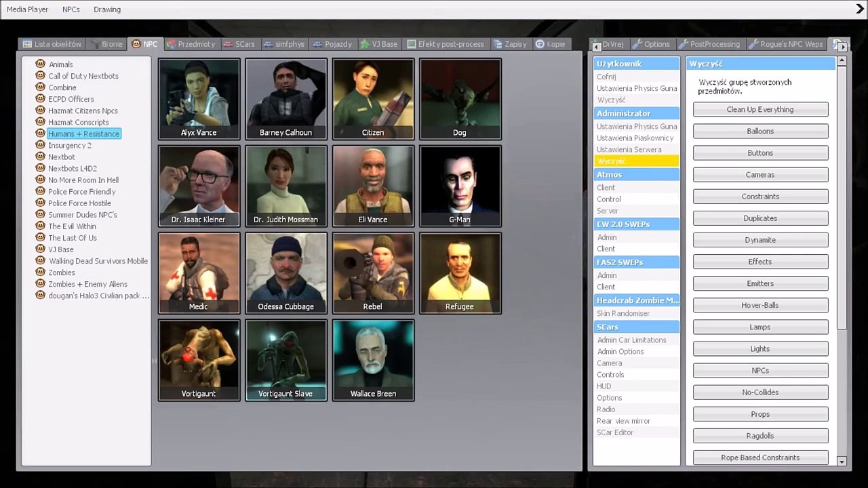Click the Efekty post-process tab icon
The height and width of the screenshot is (488, 868).
(x=411, y=44)
